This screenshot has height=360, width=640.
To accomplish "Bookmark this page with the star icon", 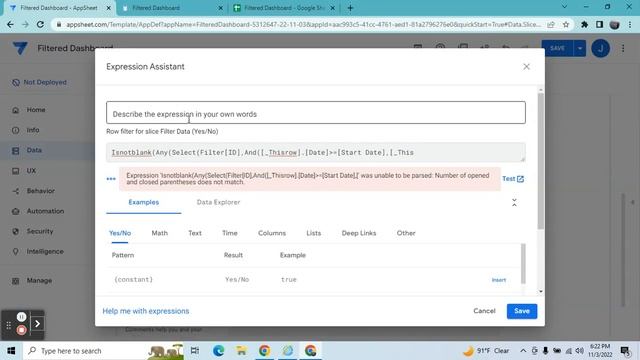I will pos(566,24).
